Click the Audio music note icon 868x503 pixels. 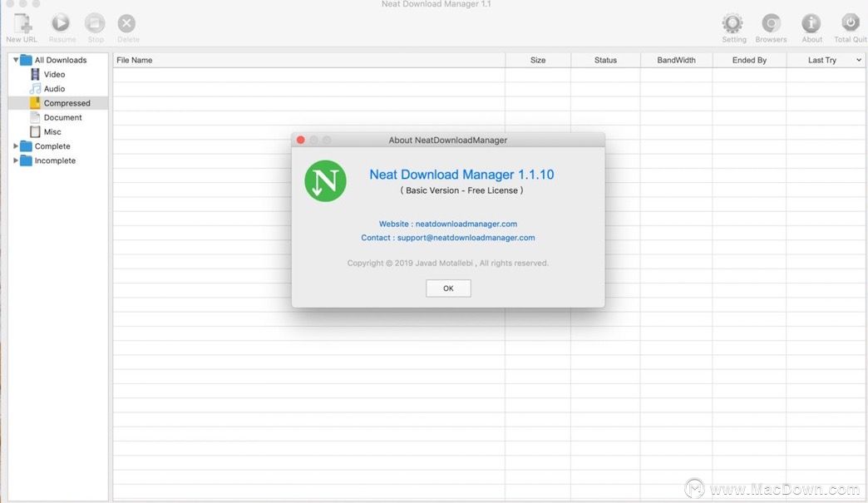(x=36, y=88)
